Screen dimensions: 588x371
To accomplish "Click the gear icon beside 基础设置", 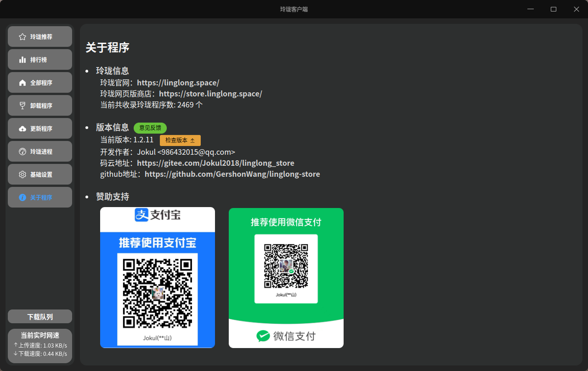I will [23, 174].
